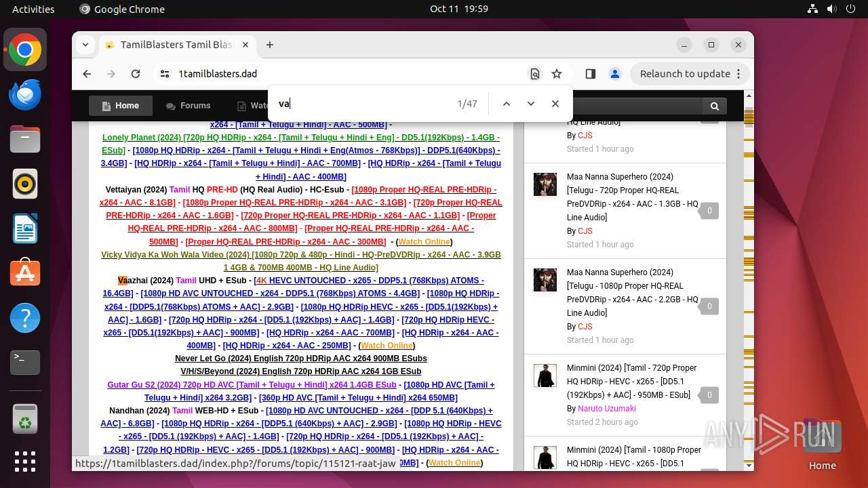
Task: Open a new browser tab
Action: (270, 45)
